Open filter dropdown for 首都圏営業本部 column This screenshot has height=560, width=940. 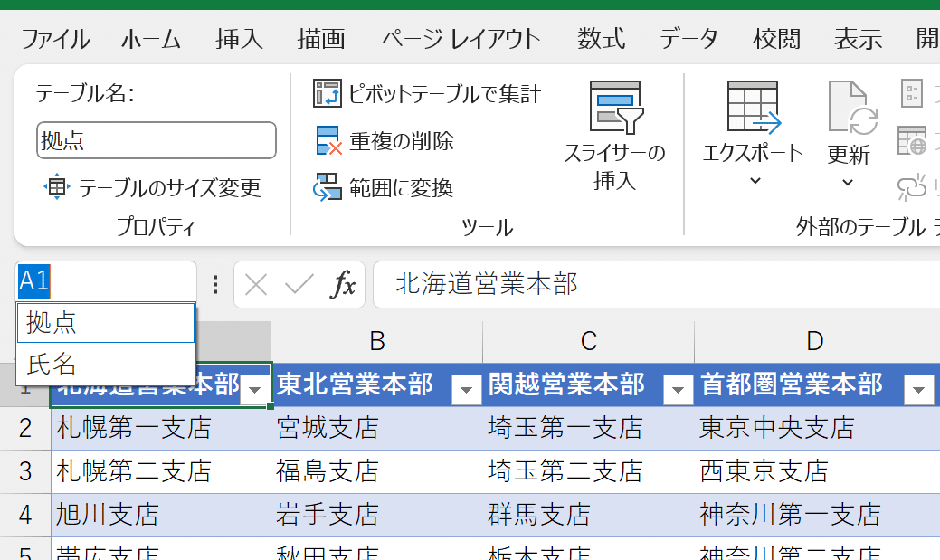pos(919,389)
